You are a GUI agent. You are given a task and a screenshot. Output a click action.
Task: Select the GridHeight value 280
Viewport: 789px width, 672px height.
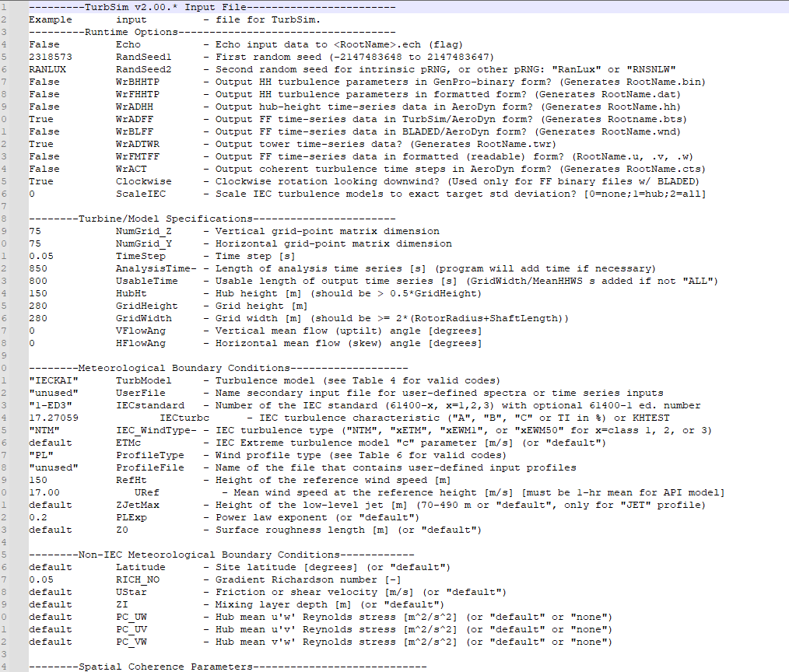[38, 305]
